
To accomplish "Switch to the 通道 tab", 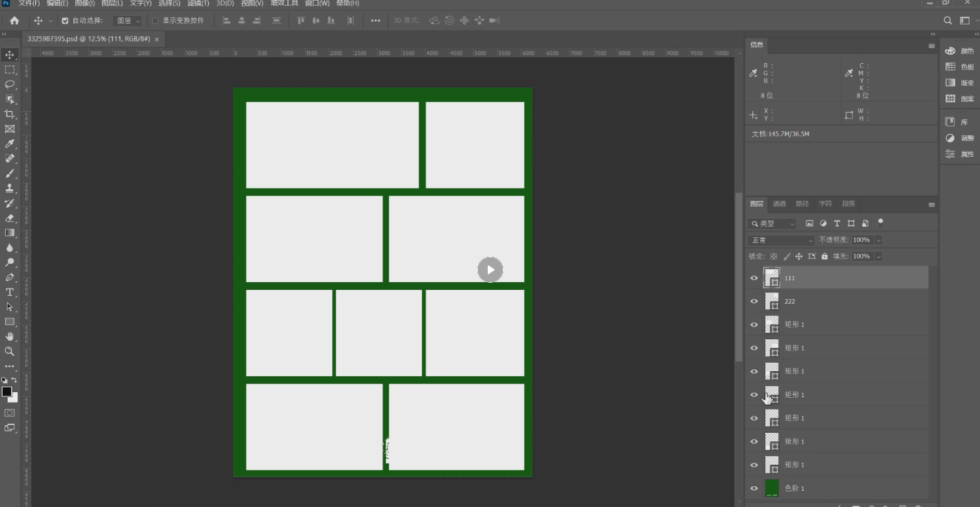I will (779, 204).
